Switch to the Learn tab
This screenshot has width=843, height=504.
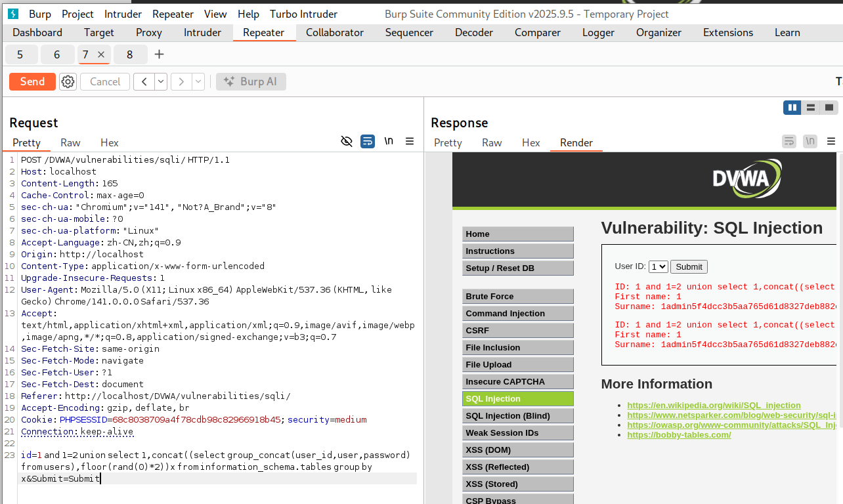point(787,32)
